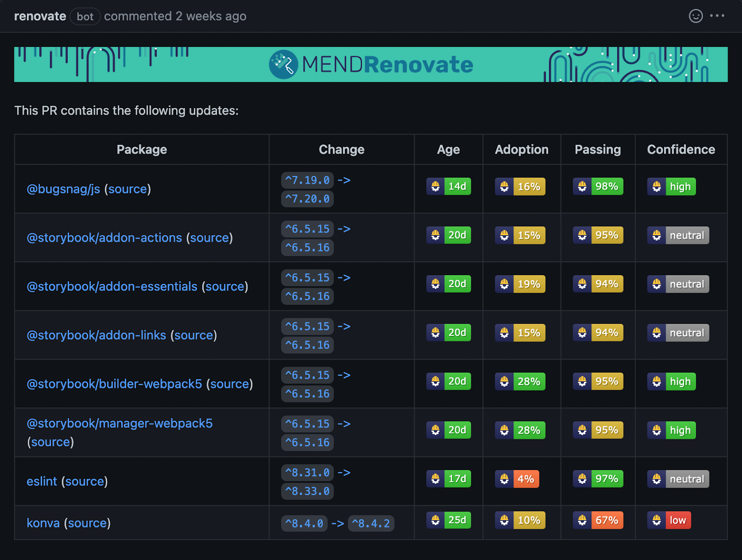This screenshot has width=742, height=560.
Task: Open the comment options ellipsis menu
Action: click(x=717, y=16)
